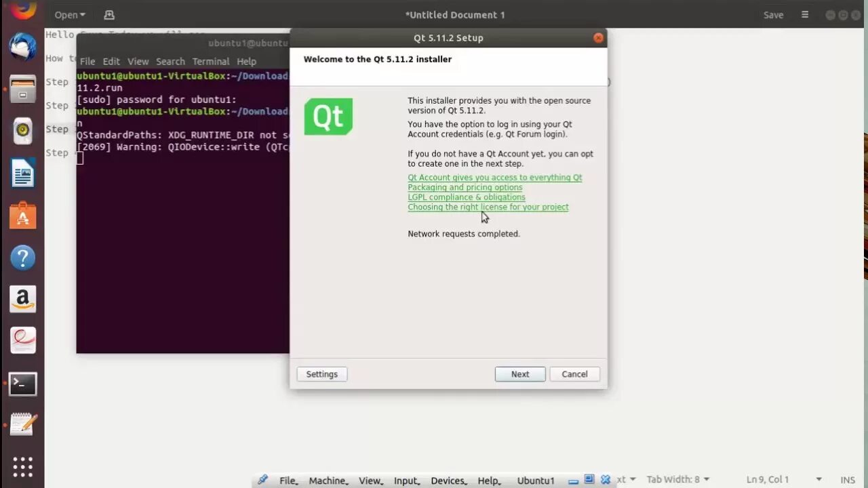The height and width of the screenshot is (488, 868).
Task: Show Applications grid in the dock
Action: [22, 467]
